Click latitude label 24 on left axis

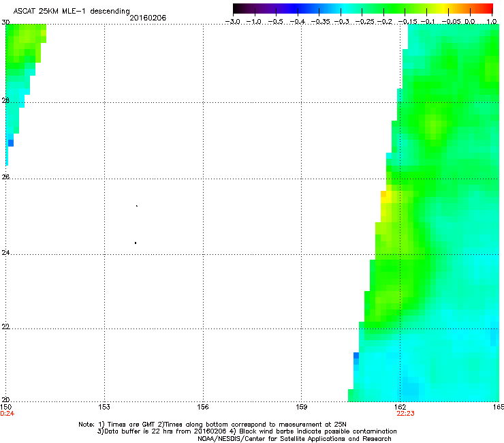5,253
